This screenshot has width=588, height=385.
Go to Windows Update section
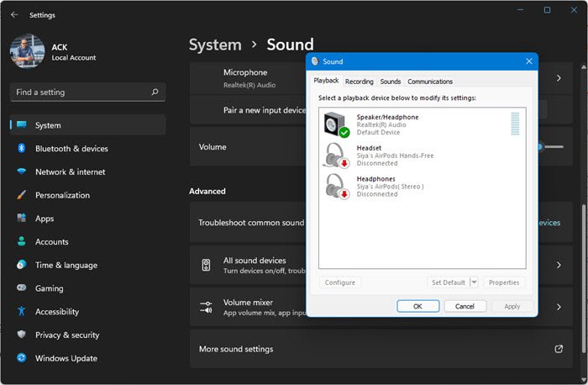point(66,358)
